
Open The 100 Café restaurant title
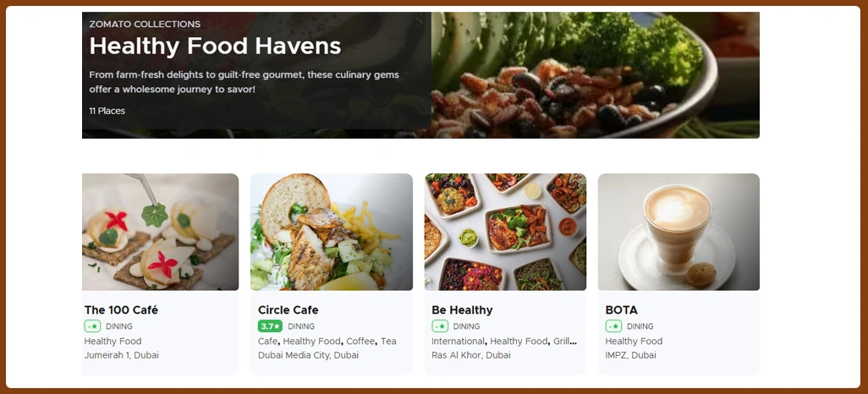[x=121, y=310]
